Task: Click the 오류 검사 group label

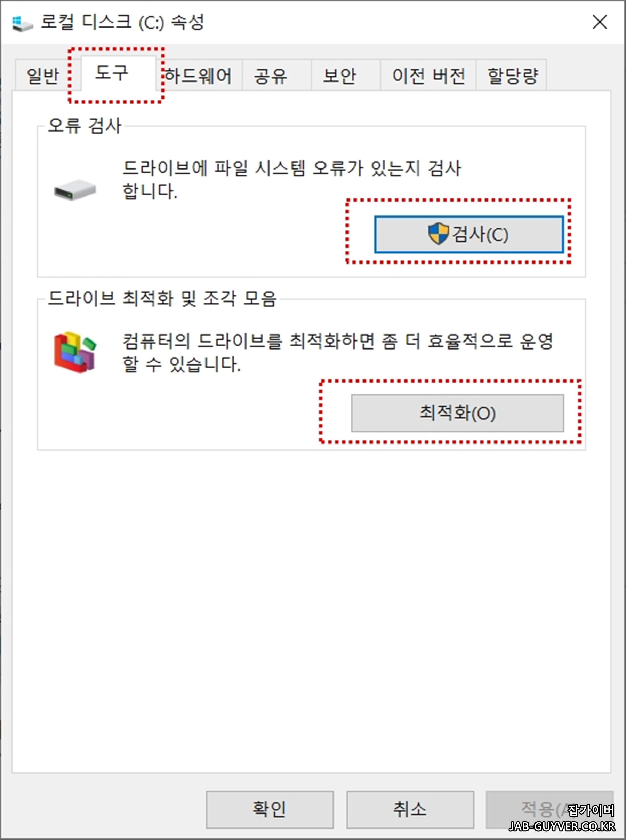Action: click(84, 126)
